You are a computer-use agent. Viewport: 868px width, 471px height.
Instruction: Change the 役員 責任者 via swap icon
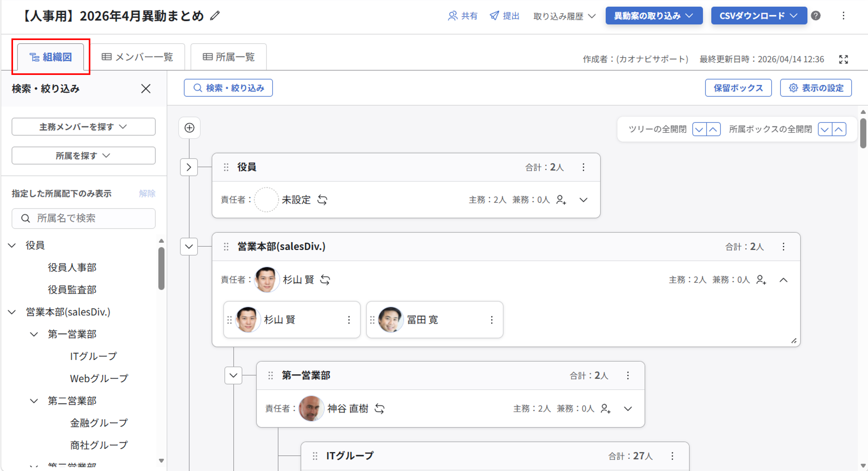click(x=322, y=200)
